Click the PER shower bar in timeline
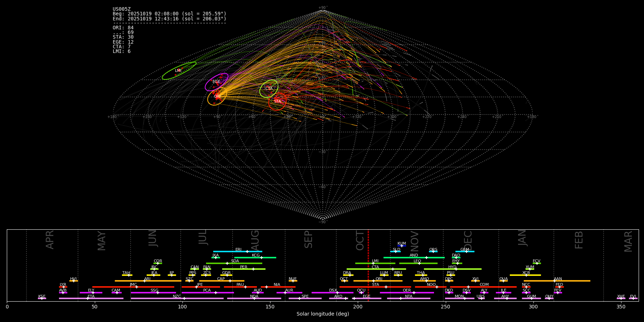 pos(244,269)
